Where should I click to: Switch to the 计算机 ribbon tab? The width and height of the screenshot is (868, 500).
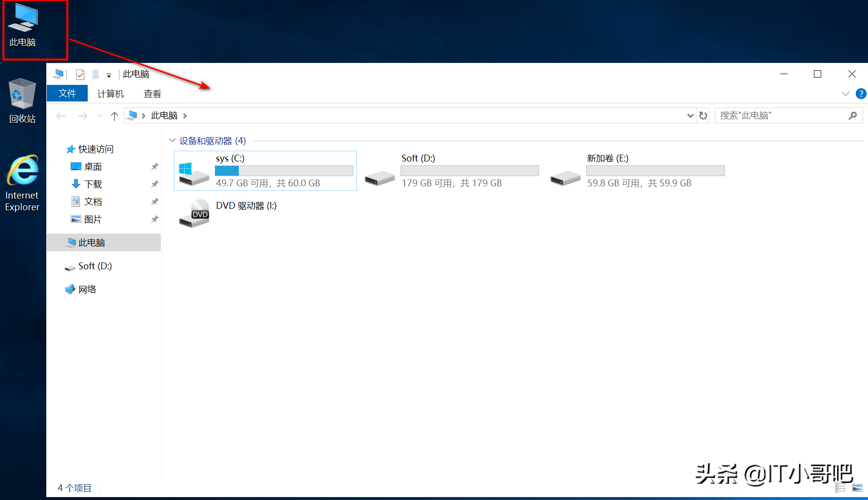[x=110, y=93]
